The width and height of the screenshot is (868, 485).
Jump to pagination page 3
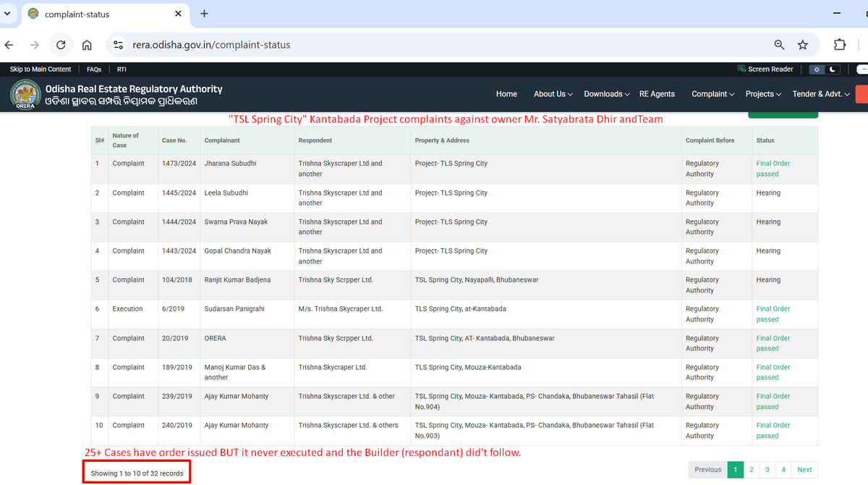point(767,470)
